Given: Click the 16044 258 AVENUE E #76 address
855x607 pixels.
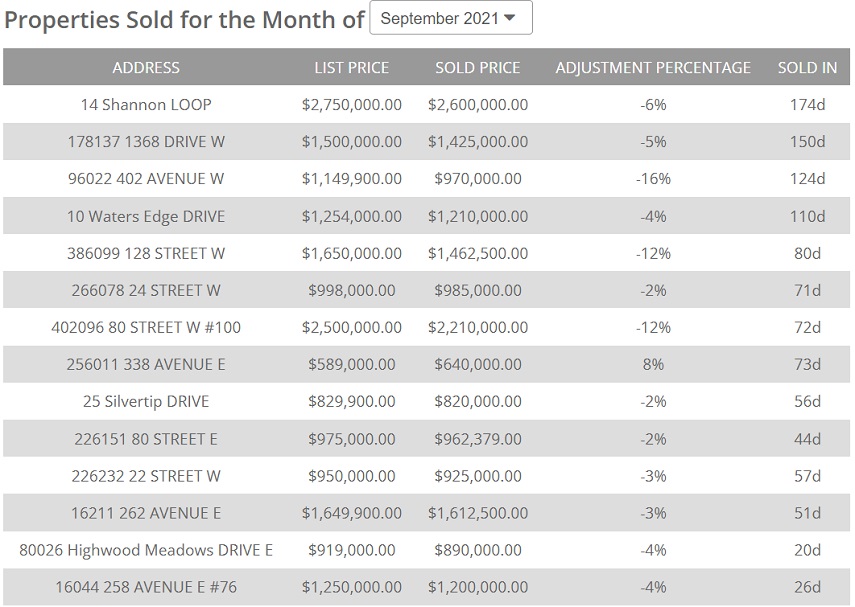Looking at the screenshot, I should pos(146,587).
